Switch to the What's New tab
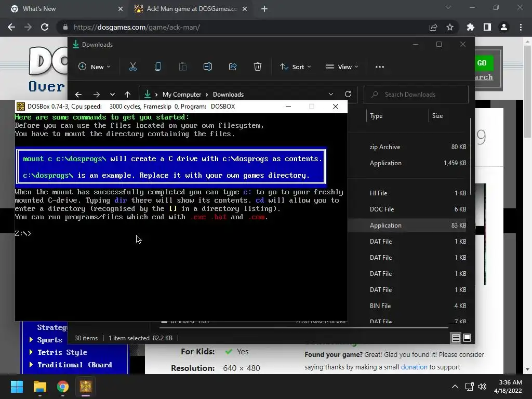The width and height of the screenshot is (532, 399). pyautogui.click(x=64, y=9)
